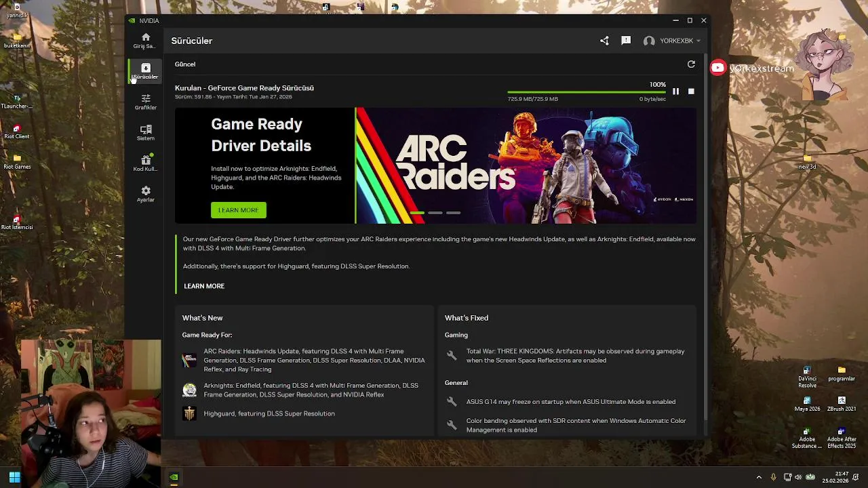Open the Riot Games folder on desktop
This screenshot has width=868, height=488.
tap(17, 162)
